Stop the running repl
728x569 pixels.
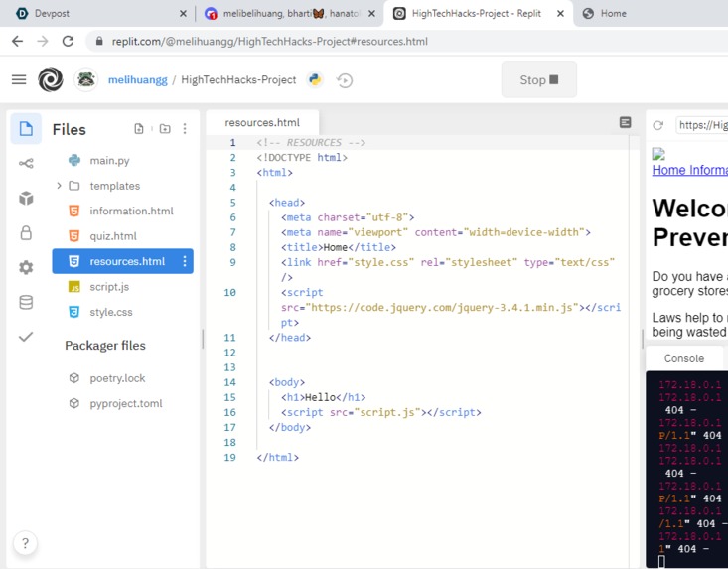click(539, 79)
